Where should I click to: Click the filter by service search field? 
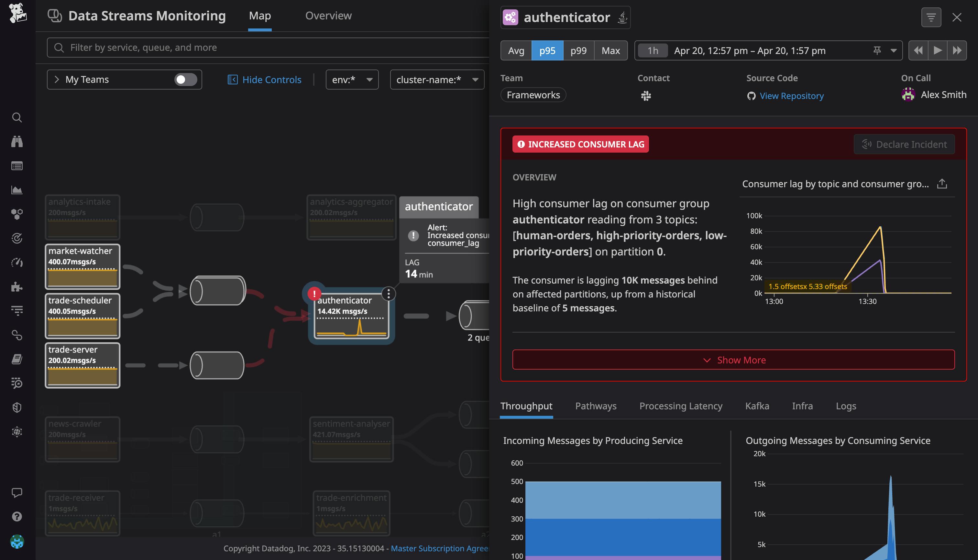268,47
